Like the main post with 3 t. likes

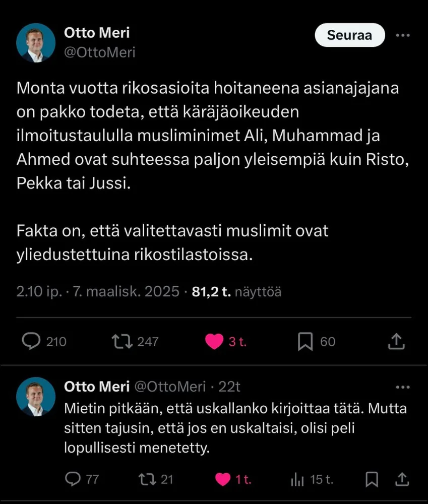[214, 342]
